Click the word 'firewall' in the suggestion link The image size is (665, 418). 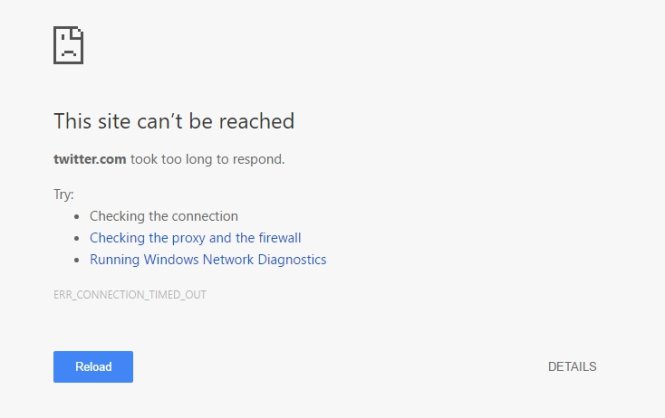click(280, 238)
